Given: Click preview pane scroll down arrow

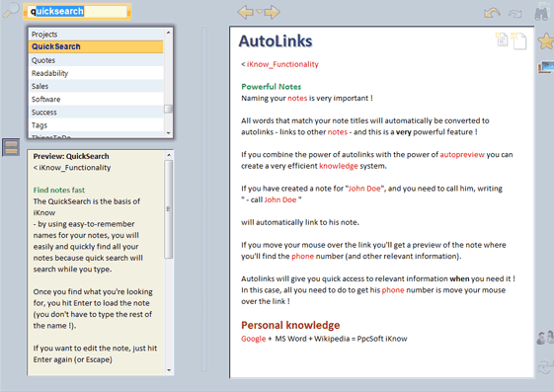Looking at the screenshot, I should pyautogui.click(x=169, y=370).
